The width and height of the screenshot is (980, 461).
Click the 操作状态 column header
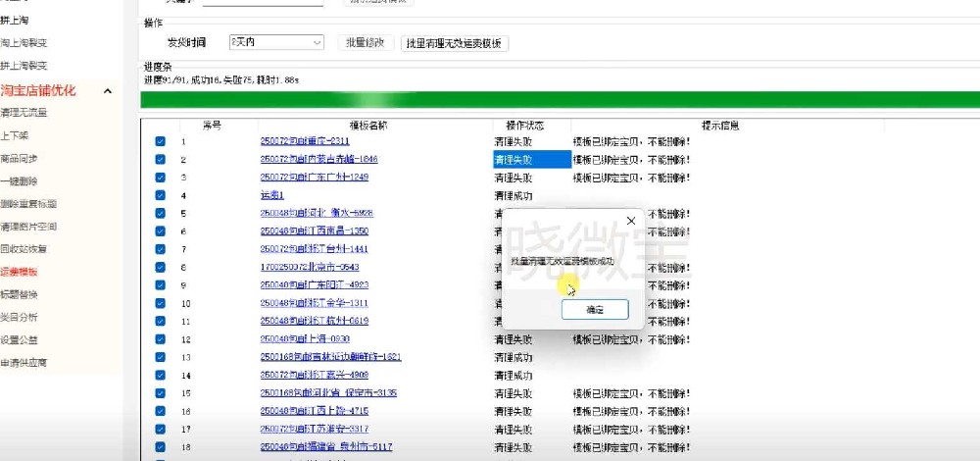point(525,126)
